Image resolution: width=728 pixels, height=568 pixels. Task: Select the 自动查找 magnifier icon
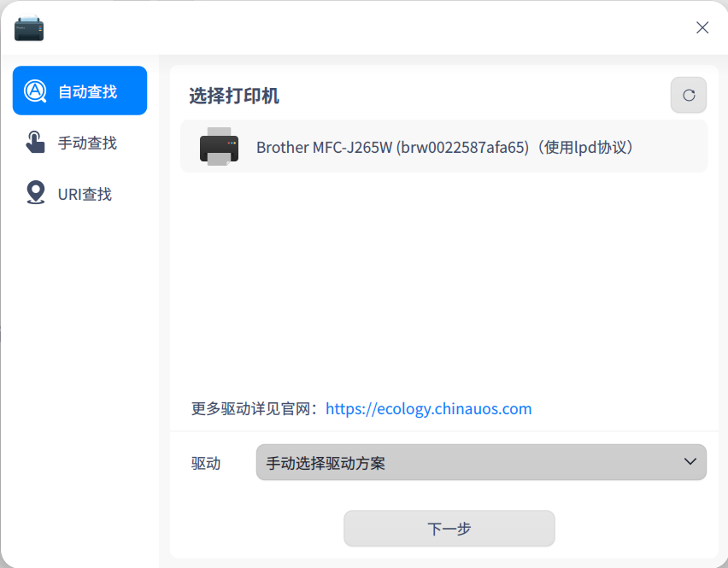[35, 90]
